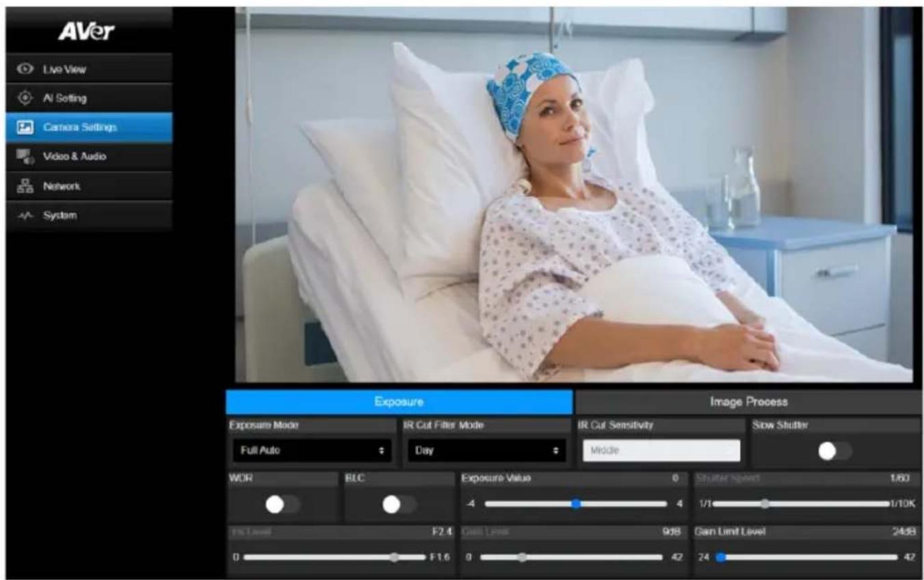Click the F1.6 iris maximum label
This screenshot has width=924, height=580.
coord(438,557)
